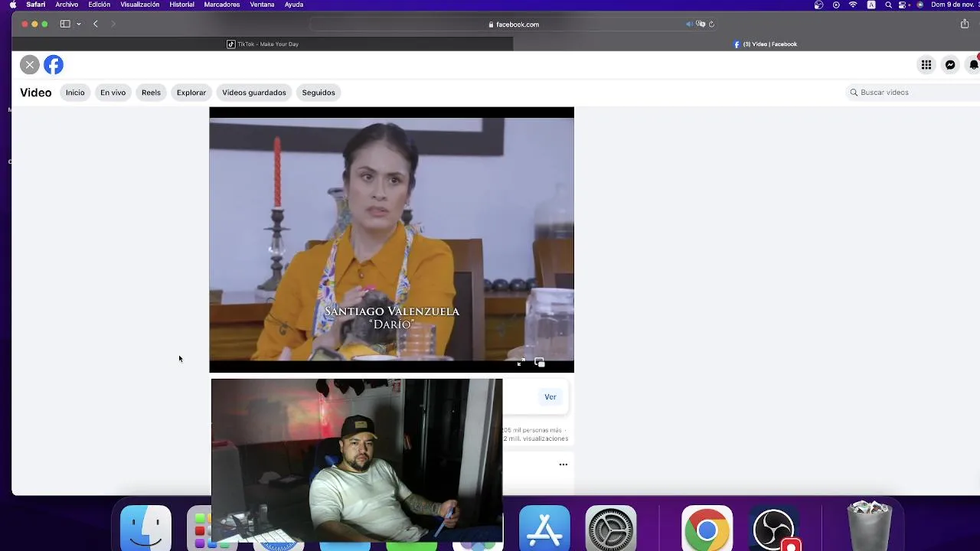Open OBS Studio from the Dock
This screenshot has height=551, width=980.
click(x=774, y=528)
